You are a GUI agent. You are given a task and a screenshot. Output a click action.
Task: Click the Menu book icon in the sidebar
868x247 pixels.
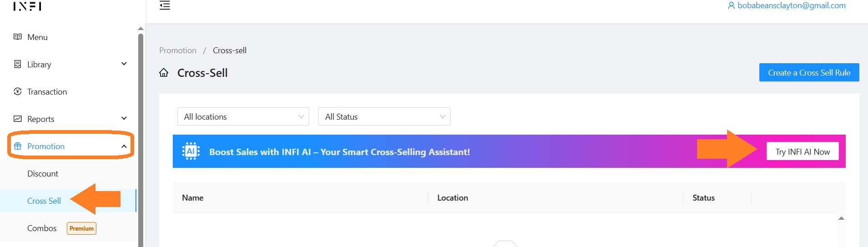coord(18,37)
